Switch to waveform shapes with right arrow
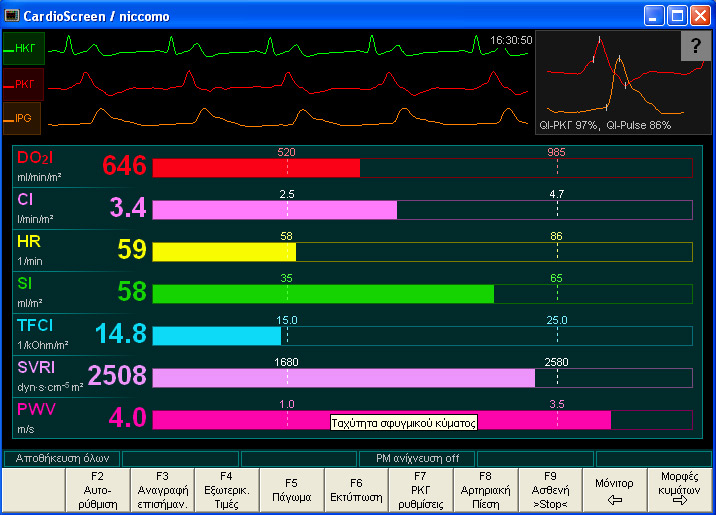716x515 pixels. (679, 490)
